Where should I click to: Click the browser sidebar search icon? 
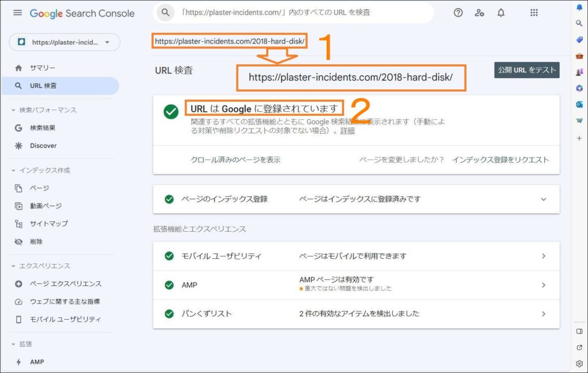579,24
